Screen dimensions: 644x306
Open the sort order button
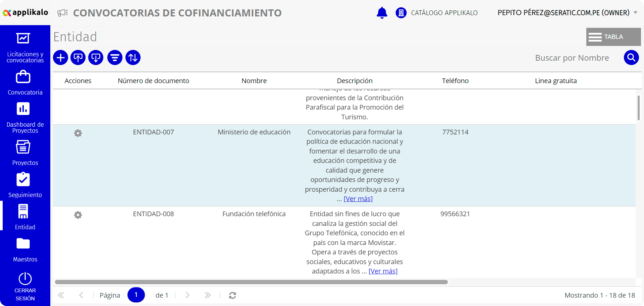tap(133, 58)
